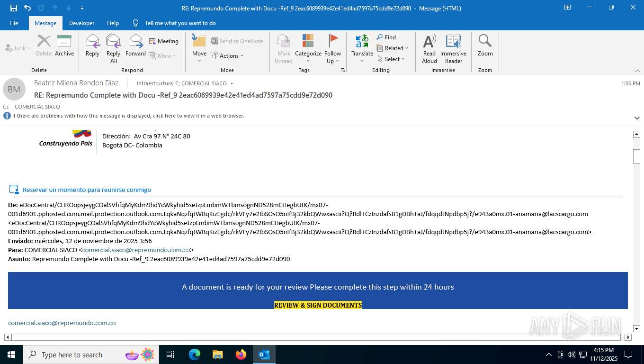Viewport: 644px width, 364px height.
Task: Undo the last action in the title bar
Action: [27, 8]
